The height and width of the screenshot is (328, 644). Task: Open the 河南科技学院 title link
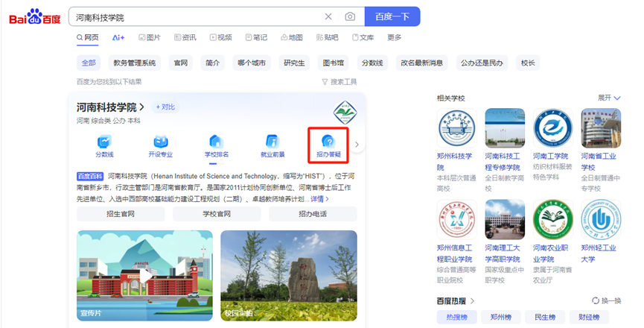click(110, 107)
